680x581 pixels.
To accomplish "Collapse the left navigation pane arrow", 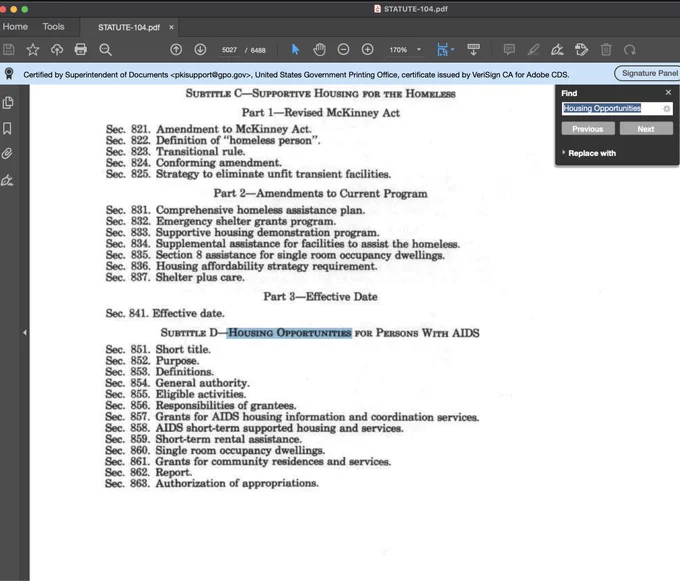I will click(x=25, y=333).
